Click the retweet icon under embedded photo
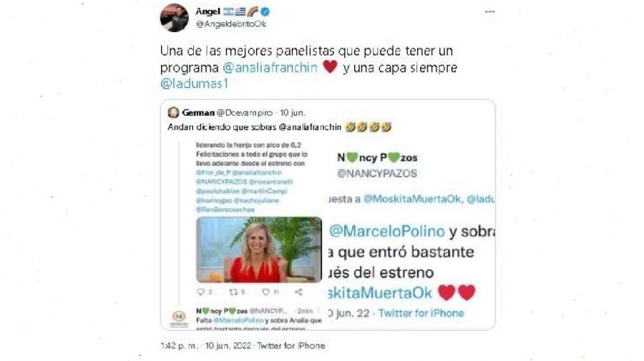The image size is (644, 361). pyautogui.click(x=233, y=292)
